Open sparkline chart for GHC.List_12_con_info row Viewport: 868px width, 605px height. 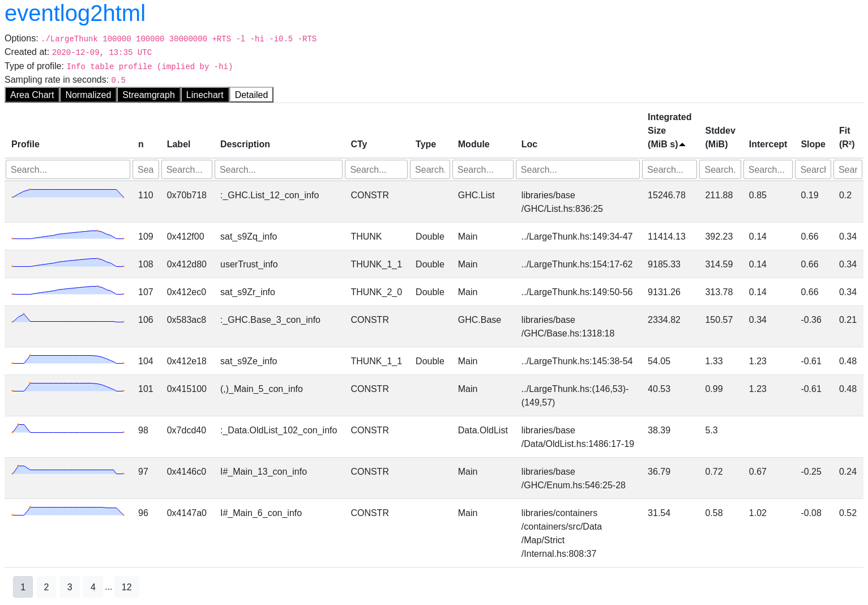click(68, 194)
